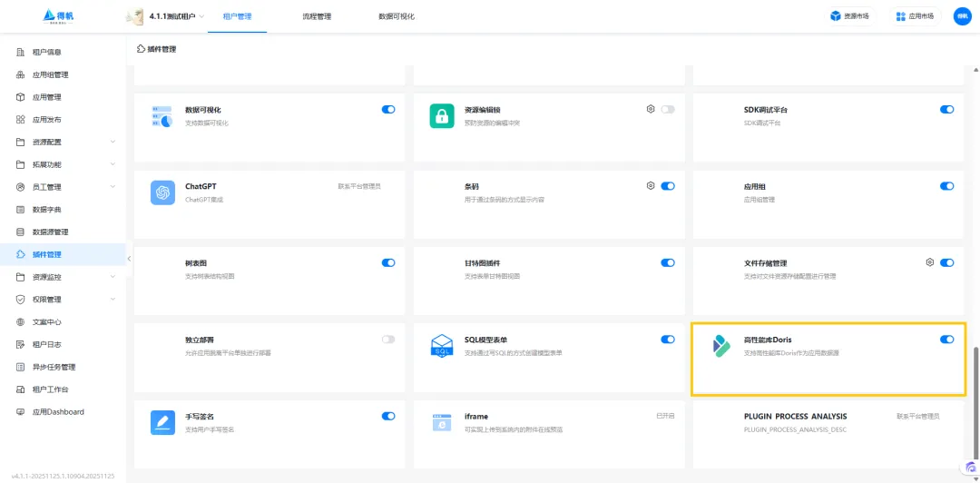Screen dimensions: 980x483
Task: Open the 4.1.1测试租户 tenant dropdown
Action: 166,16
